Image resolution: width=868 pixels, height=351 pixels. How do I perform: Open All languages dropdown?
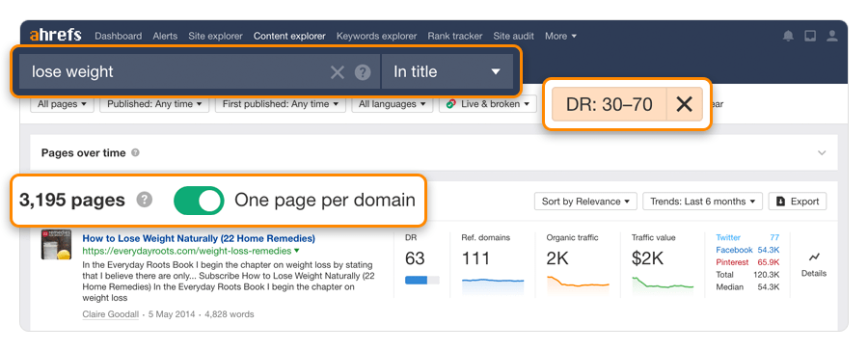pyautogui.click(x=392, y=104)
